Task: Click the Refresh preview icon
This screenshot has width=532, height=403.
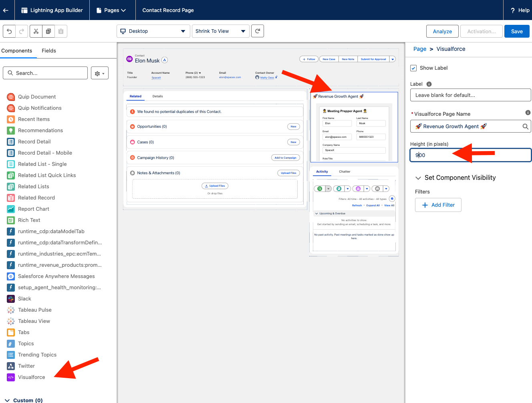Action: [257, 31]
